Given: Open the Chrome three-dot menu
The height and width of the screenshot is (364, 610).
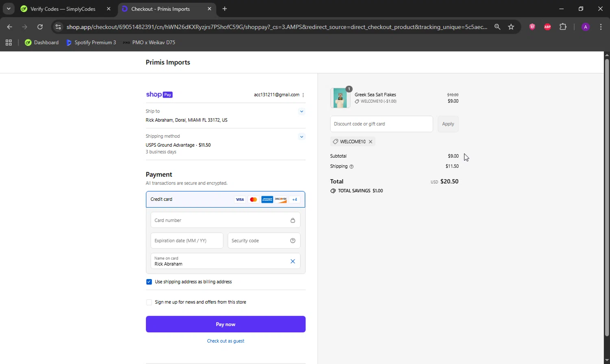Looking at the screenshot, I should point(601,27).
